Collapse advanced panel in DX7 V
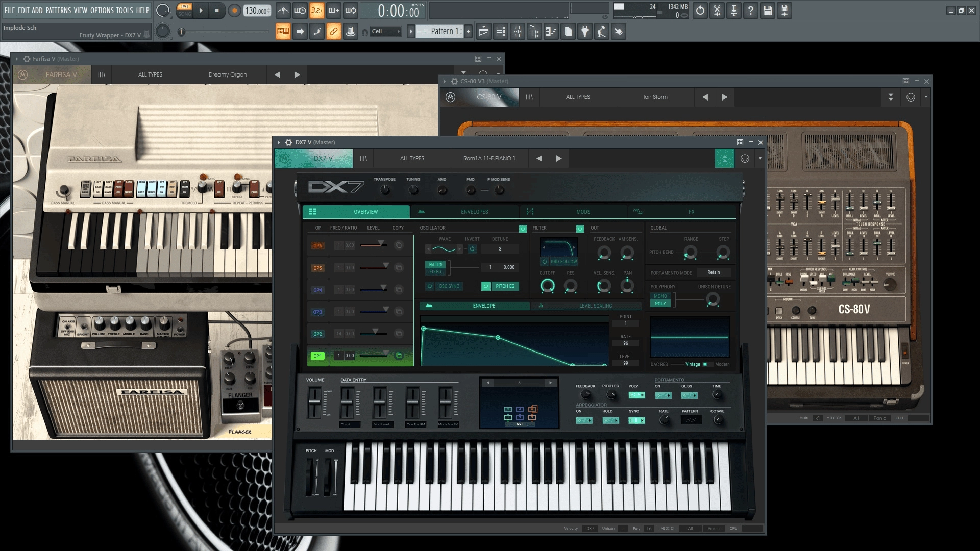This screenshot has width=980, height=551. click(724, 159)
